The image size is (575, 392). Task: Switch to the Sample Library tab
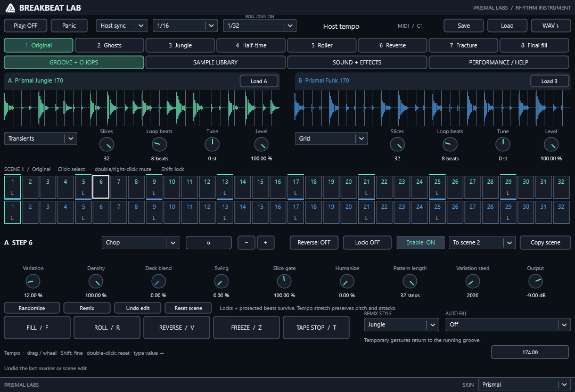215,62
